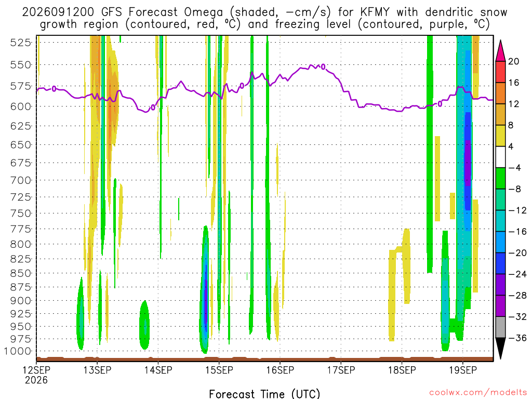Click the dark blue -20 to -24 swatch

[x=500, y=263]
